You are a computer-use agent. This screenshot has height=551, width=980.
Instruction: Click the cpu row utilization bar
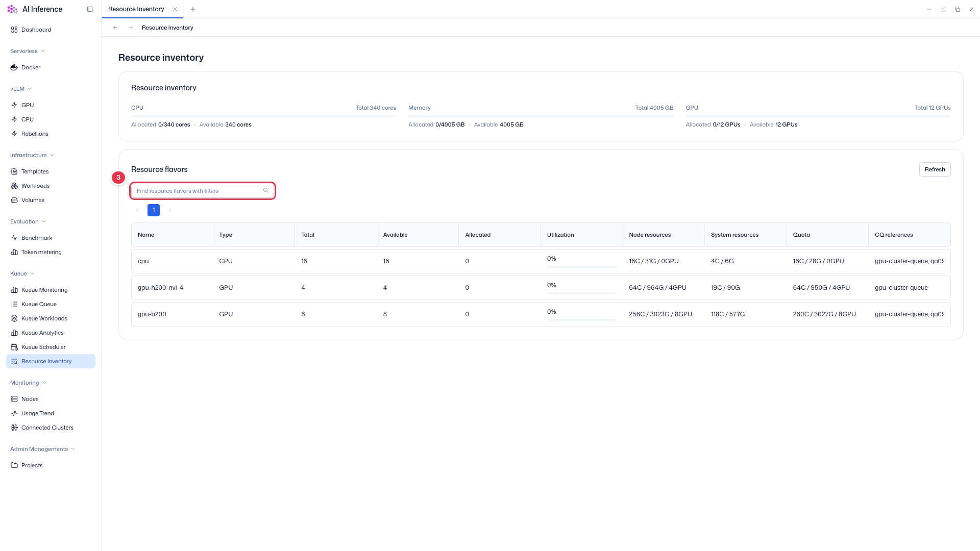pos(581,267)
